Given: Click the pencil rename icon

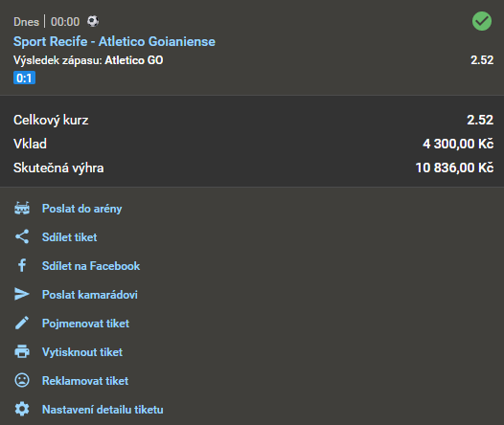Looking at the screenshot, I should point(22,323).
